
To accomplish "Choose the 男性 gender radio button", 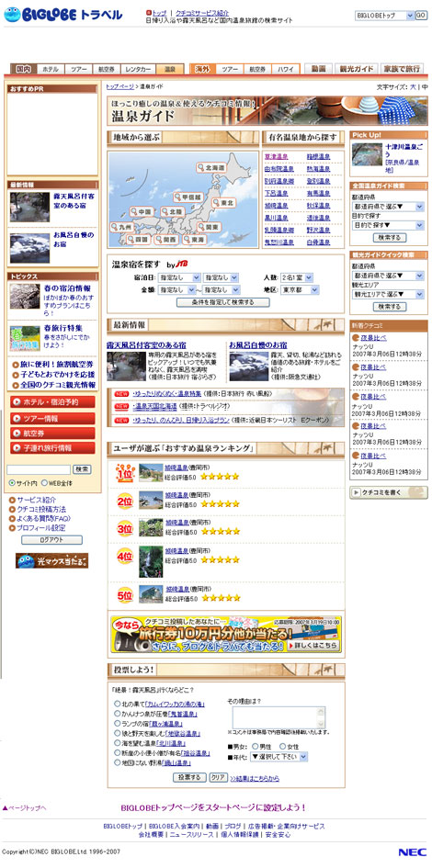I will click(256, 746).
